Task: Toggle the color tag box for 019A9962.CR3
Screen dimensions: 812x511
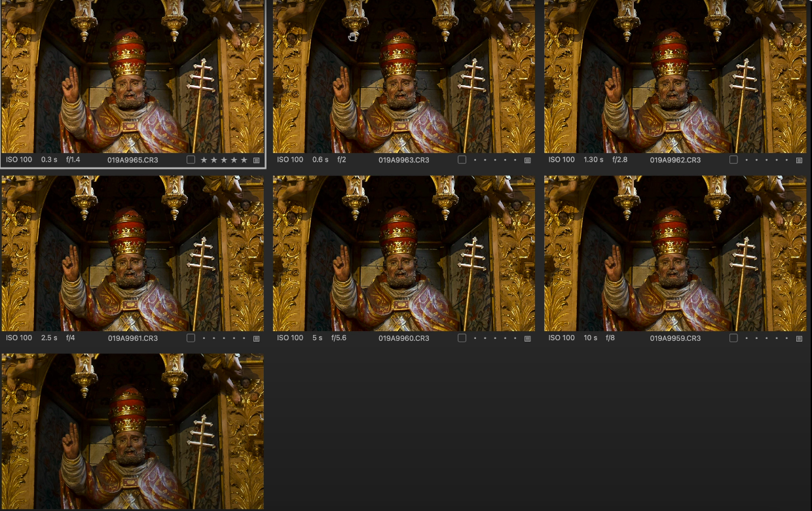Action: (733, 160)
